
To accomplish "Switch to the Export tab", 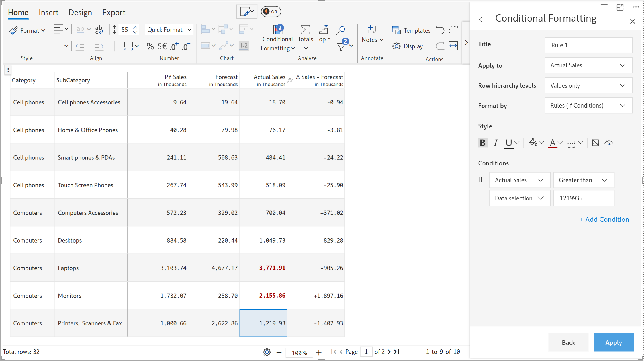I will coord(114,13).
